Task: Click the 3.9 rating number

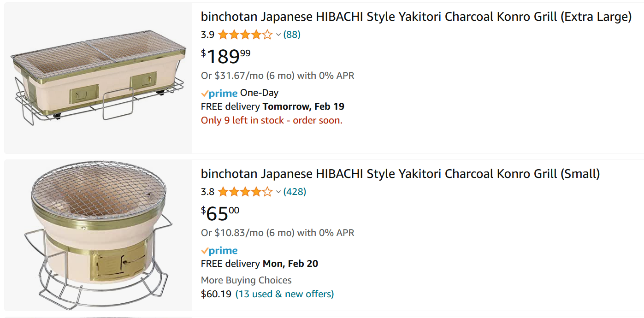Action: click(207, 35)
